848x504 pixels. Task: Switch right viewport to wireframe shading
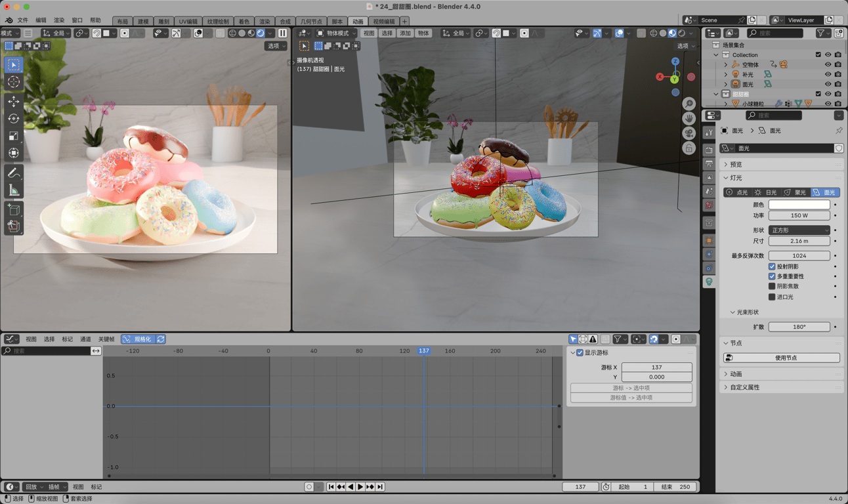(x=654, y=33)
